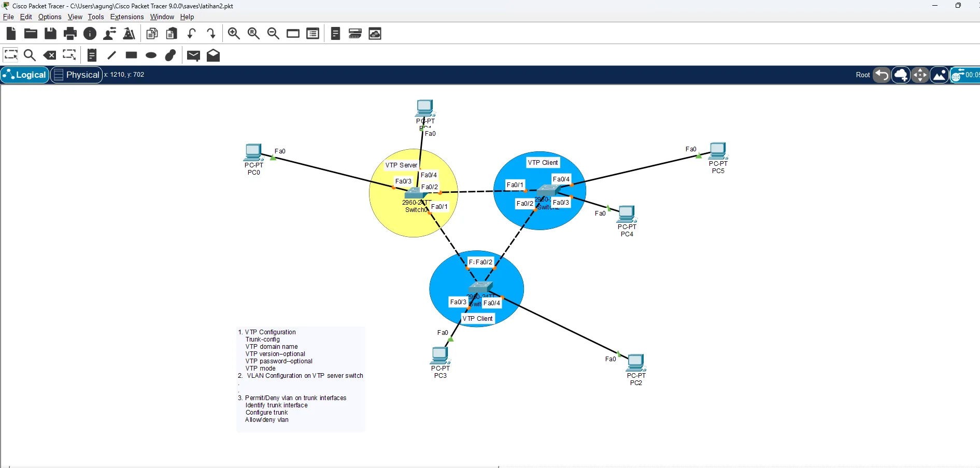
Task: Click the Fa0/4 label on the VTP Server switch
Action: point(429,175)
